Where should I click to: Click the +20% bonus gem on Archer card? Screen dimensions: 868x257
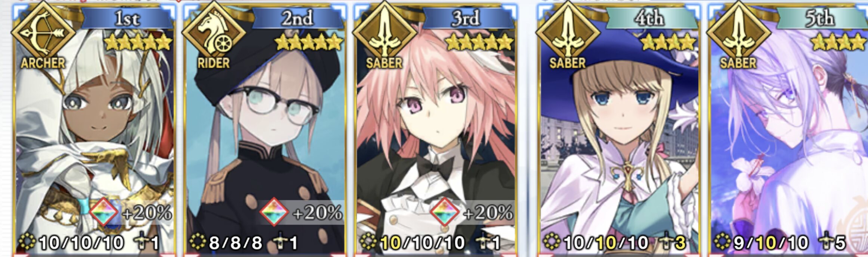point(104,211)
